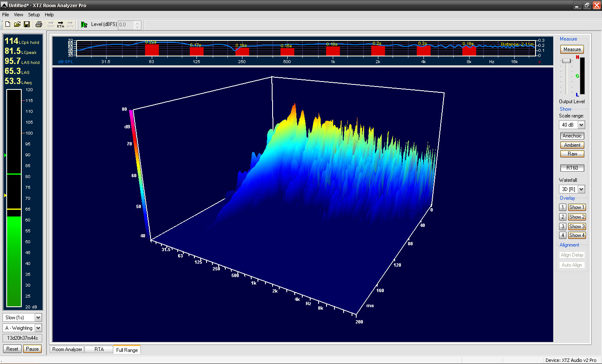Toggle the Raw display mode
The height and width of the screenshot is (364, 602).
click(x=572, y=154)
